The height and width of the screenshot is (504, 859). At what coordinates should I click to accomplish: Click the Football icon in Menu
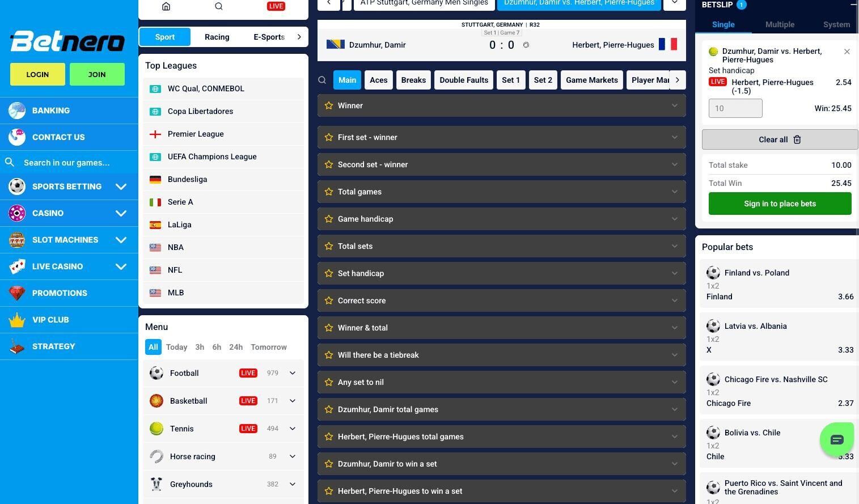[156, 373]
